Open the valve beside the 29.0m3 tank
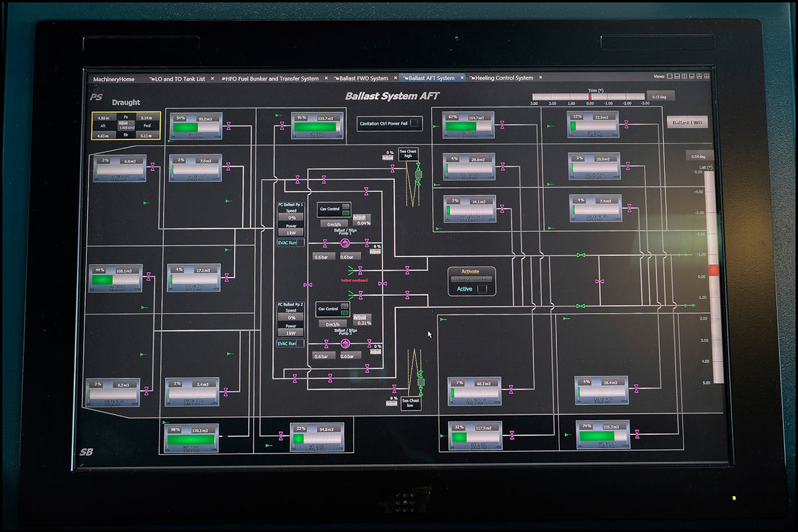Image resolution: width=798 pixels, height=532 pixels. click(502, 166)
